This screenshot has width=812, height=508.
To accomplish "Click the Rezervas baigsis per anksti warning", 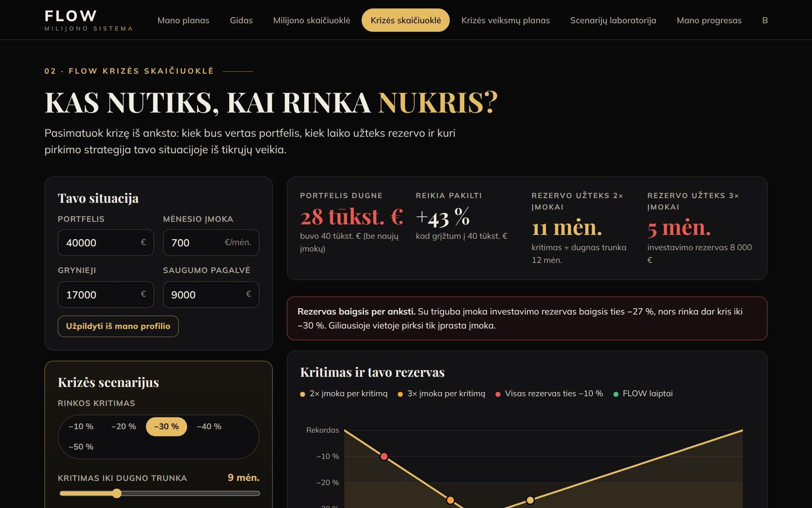I will pyautogui.click(x=527, y=319).
